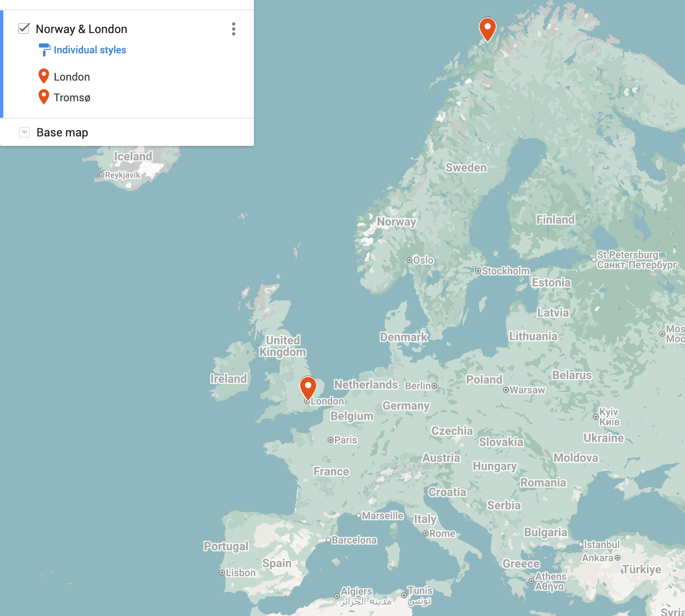Click the orange pin icon beside Tromsø in list
Image resolution: width=685 pixels, height=616 pixels.
point(44,97)
